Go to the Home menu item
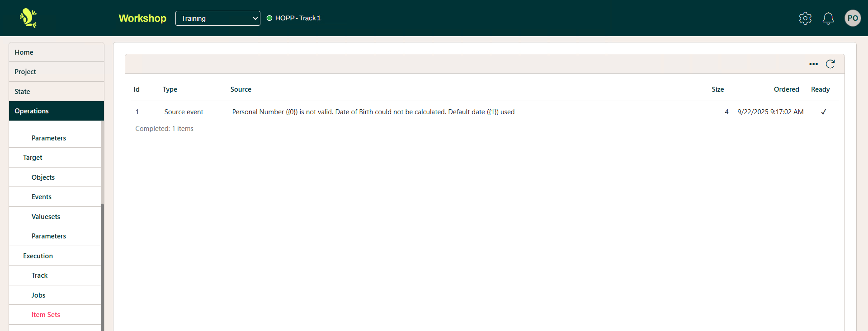The image size is (868, 331). (24, 52)
